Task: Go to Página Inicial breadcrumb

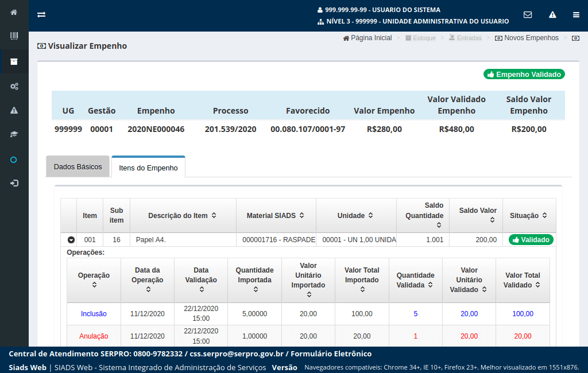Action: [x=367, y=38]
